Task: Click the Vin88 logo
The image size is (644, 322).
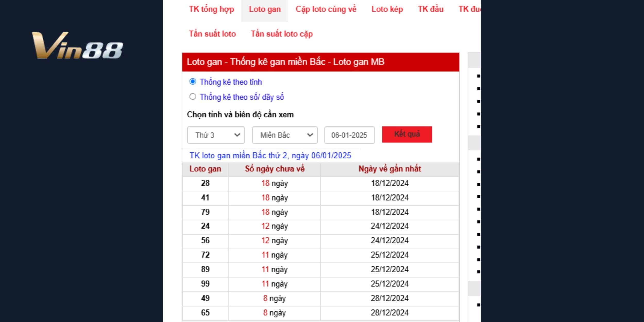Action: 78,45
